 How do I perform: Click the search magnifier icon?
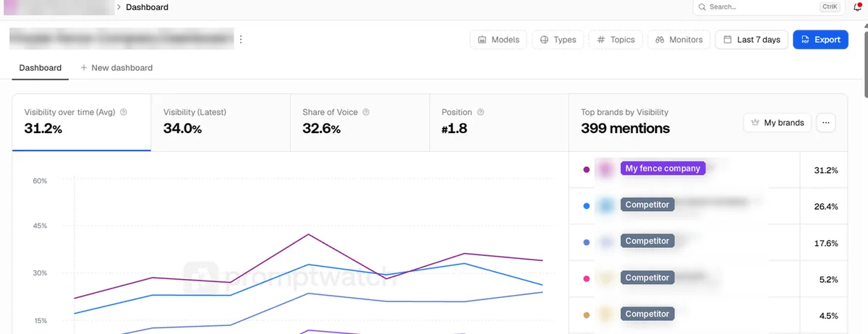tap(702, 7)
